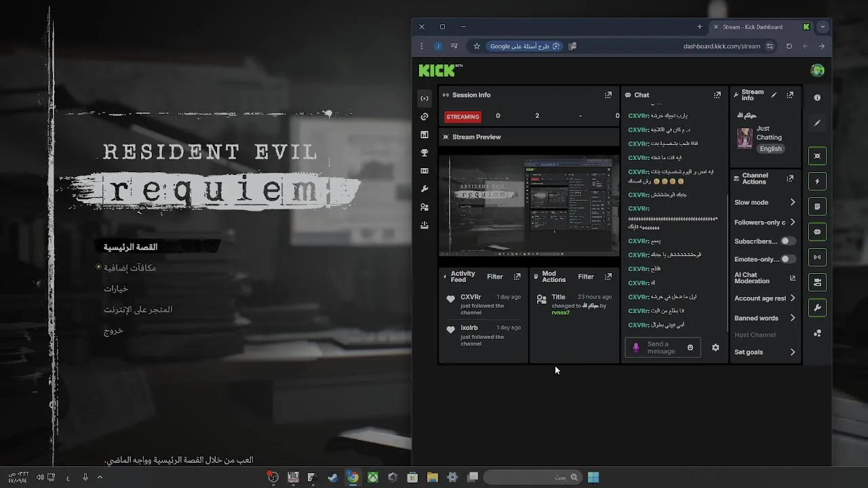Click the taskbar search box
Screen dimensions: 868x488
[532, 477]
